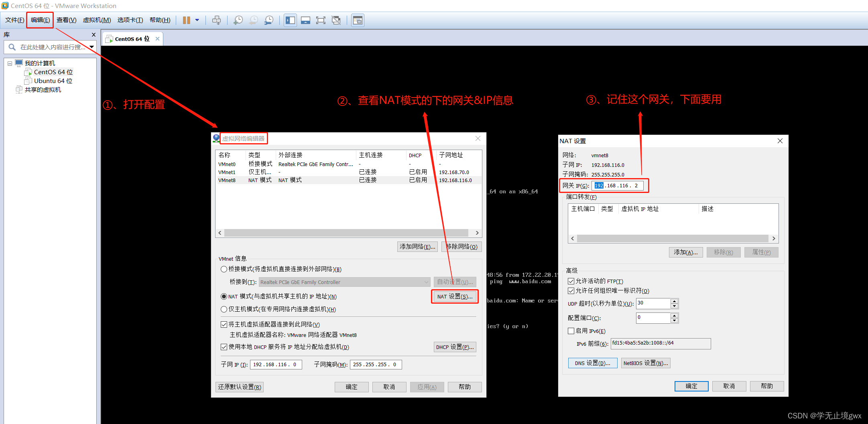Click the 还原默认设置(R) button
868x424 pixels.
tap(240, 387)
